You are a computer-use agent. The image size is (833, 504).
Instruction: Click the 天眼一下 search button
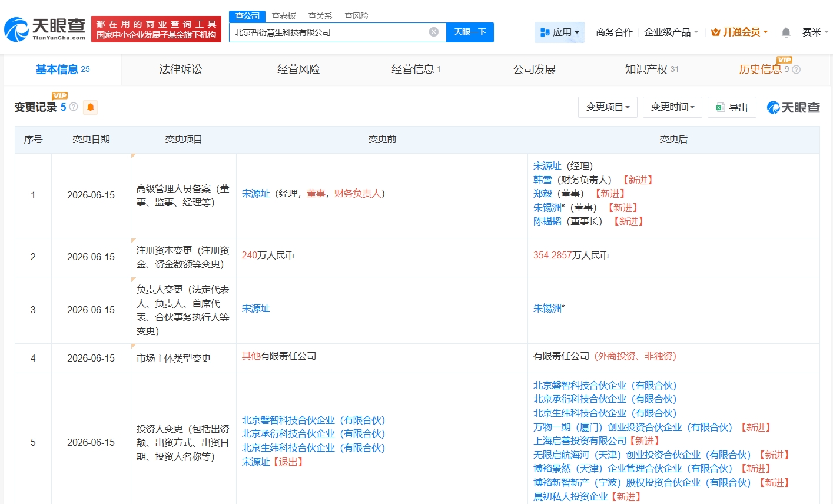[x=470, y=32]
